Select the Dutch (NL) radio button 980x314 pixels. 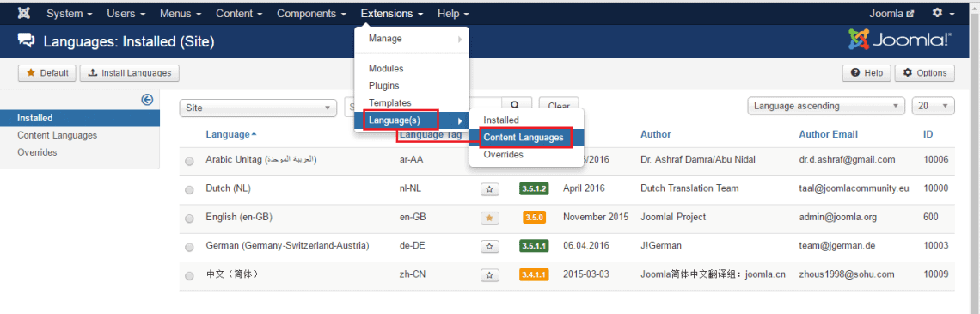(189, 189)
